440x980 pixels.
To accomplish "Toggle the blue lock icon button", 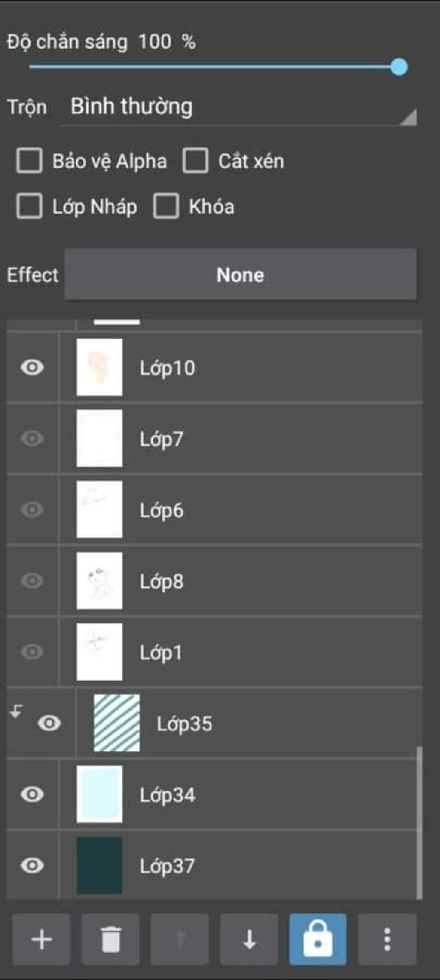I will [318, 939].
